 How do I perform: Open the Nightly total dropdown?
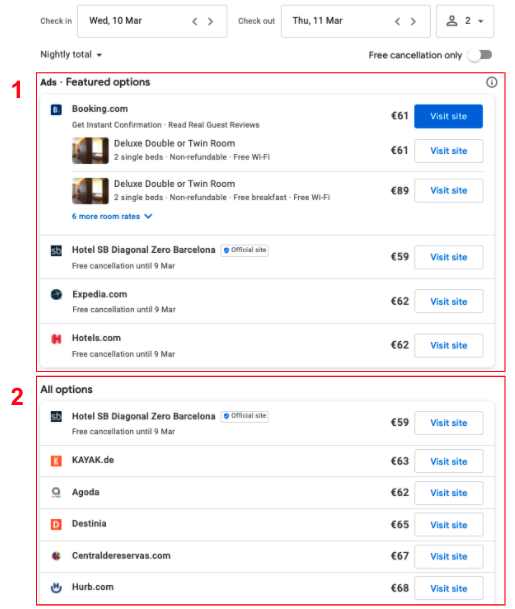click(x=71, y=55)
